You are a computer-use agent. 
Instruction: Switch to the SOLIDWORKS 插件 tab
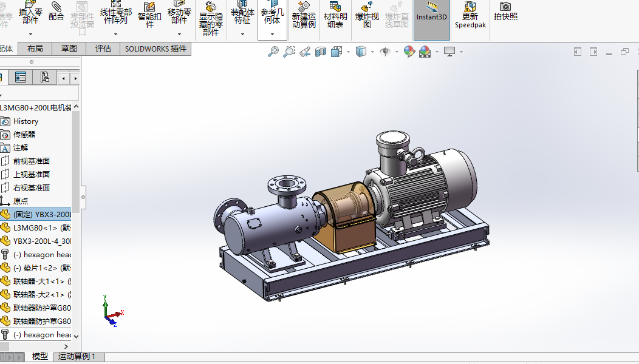155,49
